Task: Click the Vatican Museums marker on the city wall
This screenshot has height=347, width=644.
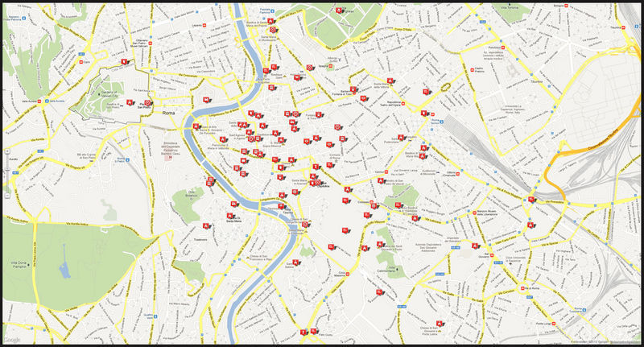Action: (x=124, y=62)
